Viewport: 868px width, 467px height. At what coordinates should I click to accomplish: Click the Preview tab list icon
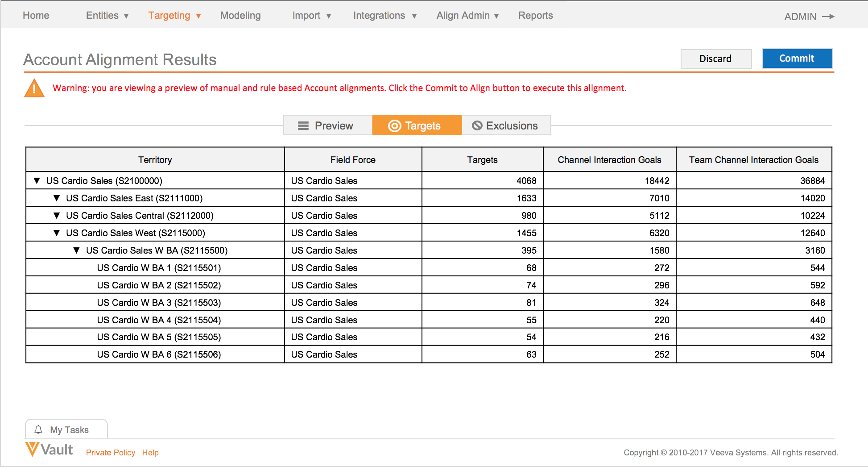point(303,126)
